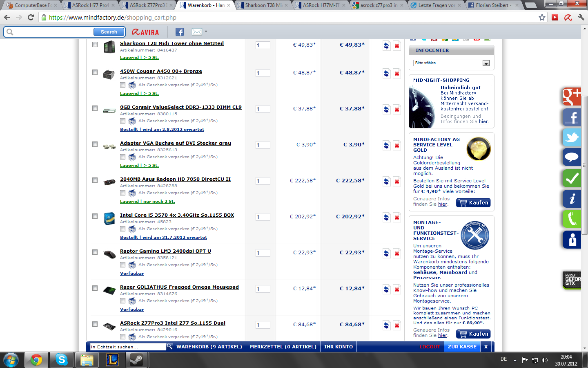588x368 pixels.
Task: Click Kaufen button for Montage-Service
Action: pyautogui.click(x=473, y=334)
